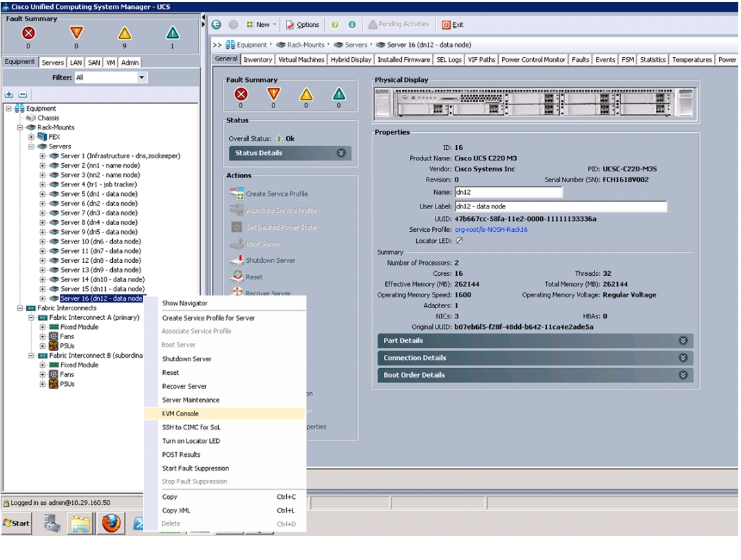
Task: Expand the Part Details section
Action: coord(535,341)
